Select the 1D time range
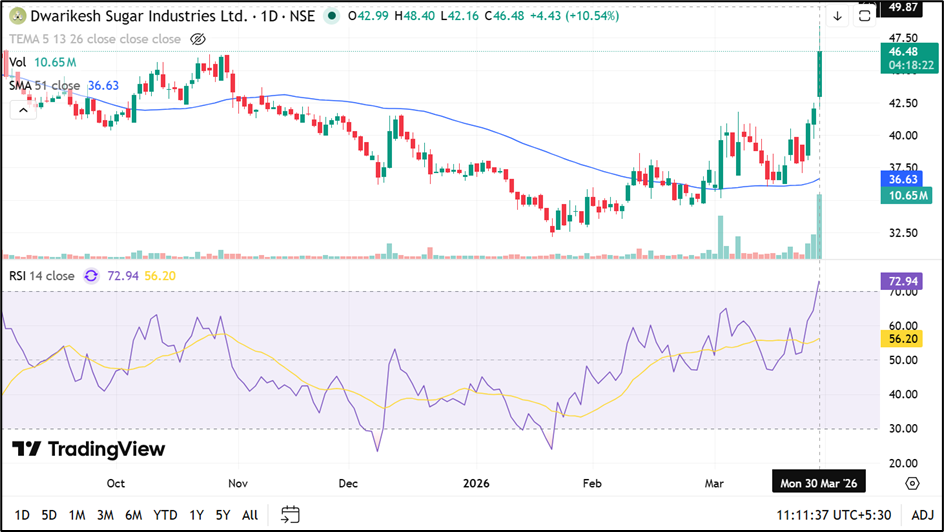Viewport: 944px width, 532px height. click(21, 515)
